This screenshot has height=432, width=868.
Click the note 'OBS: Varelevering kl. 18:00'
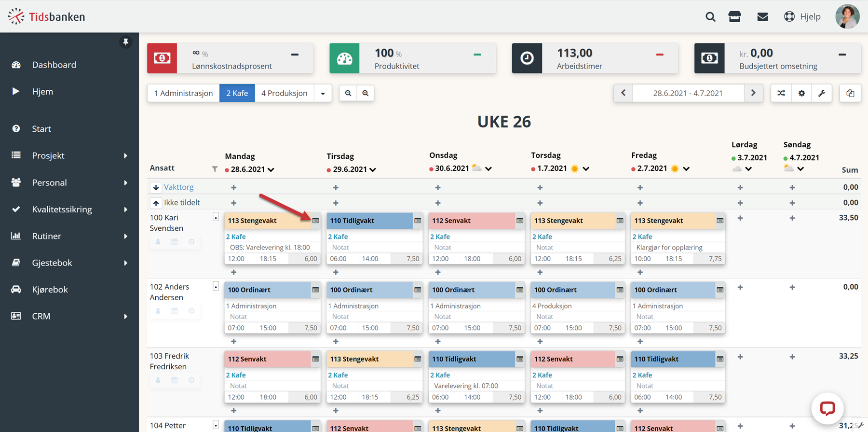[x=270, y=247]
